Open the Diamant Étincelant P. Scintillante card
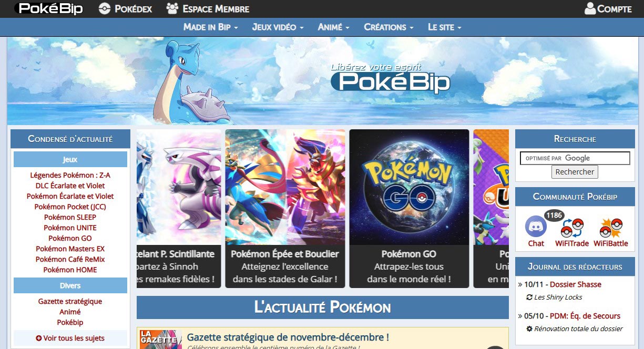Screen dimensions: 644x349 coord(179,209)
